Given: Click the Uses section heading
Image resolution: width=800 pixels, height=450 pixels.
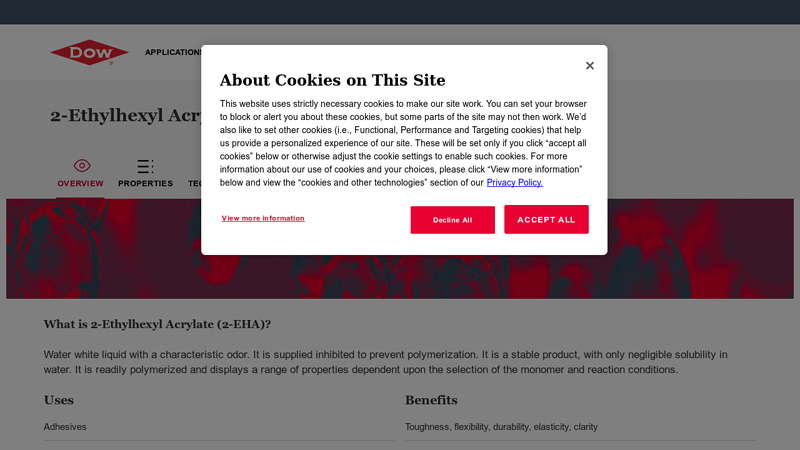Looking at the screenshot, I should tap(59, 400).
